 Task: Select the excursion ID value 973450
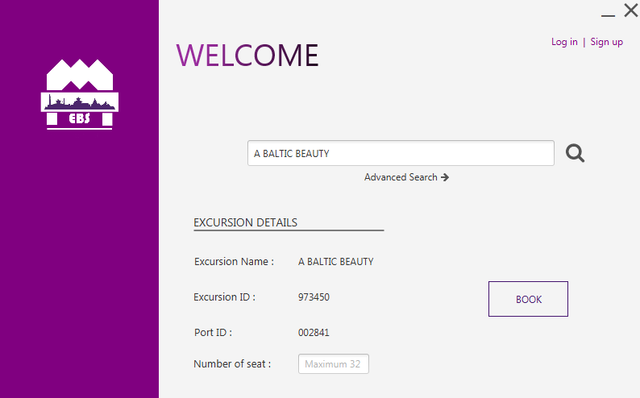coord(313,297)
